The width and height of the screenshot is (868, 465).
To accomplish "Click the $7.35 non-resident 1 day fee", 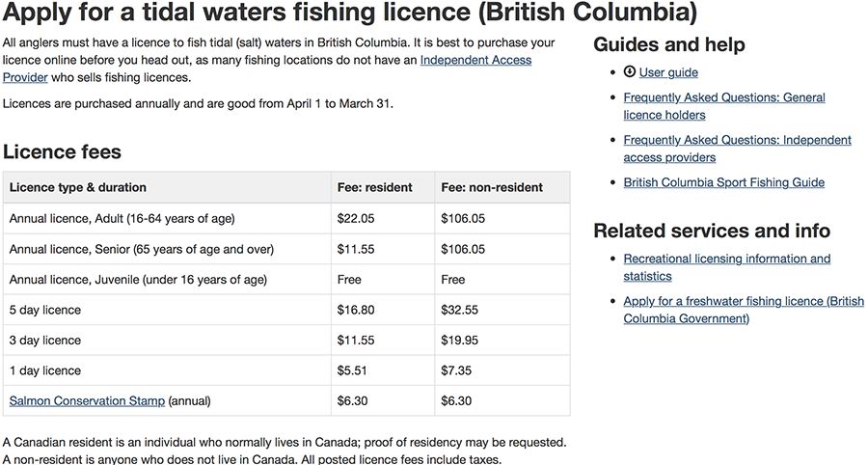I will [x=456, y=370].
